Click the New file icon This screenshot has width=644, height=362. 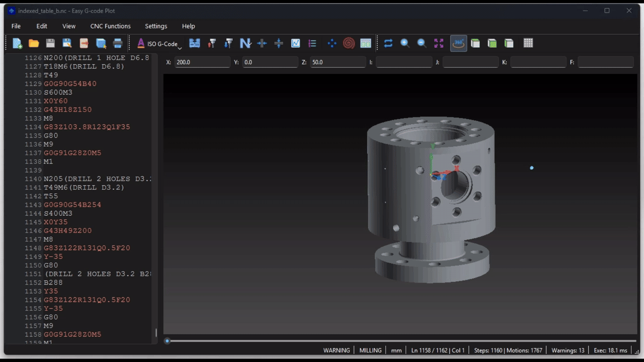click(x=18, y=43)
